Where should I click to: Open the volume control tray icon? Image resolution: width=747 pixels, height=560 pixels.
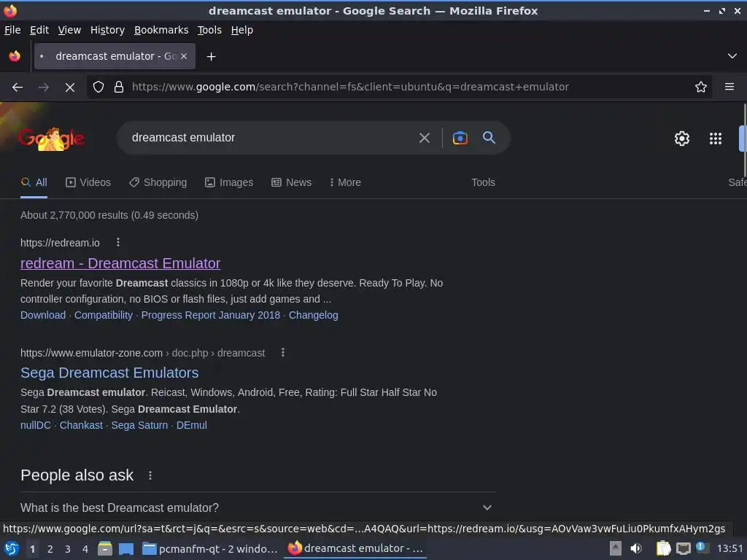tap(636, 549)
